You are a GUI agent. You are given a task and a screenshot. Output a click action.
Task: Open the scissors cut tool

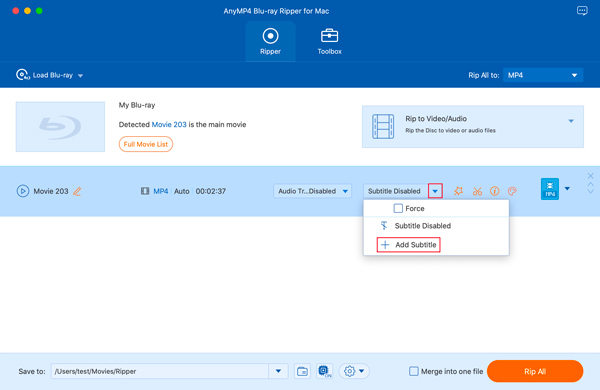[x=477, y=191]
